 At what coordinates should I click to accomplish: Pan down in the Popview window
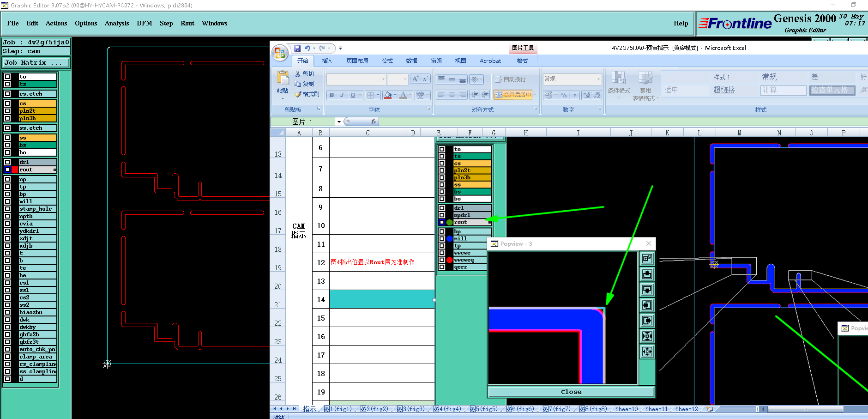[x=647, y=290]
